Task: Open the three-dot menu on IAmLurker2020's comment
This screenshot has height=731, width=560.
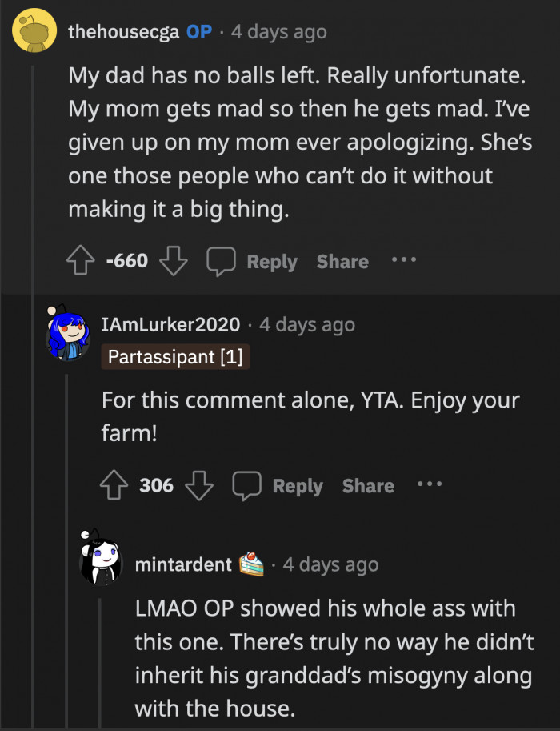Action: (430, 485)
